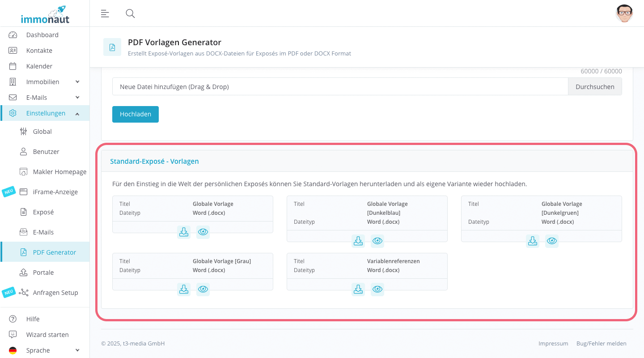Open the Kalender page
This screenshot has width=644, height=358.
click(x=45, y=66)
